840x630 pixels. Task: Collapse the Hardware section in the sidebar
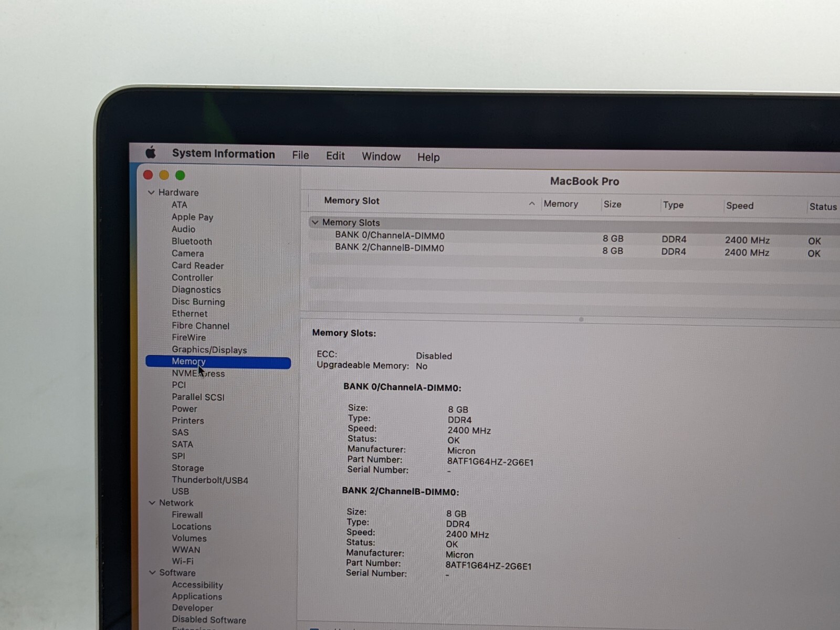(151, 193)
